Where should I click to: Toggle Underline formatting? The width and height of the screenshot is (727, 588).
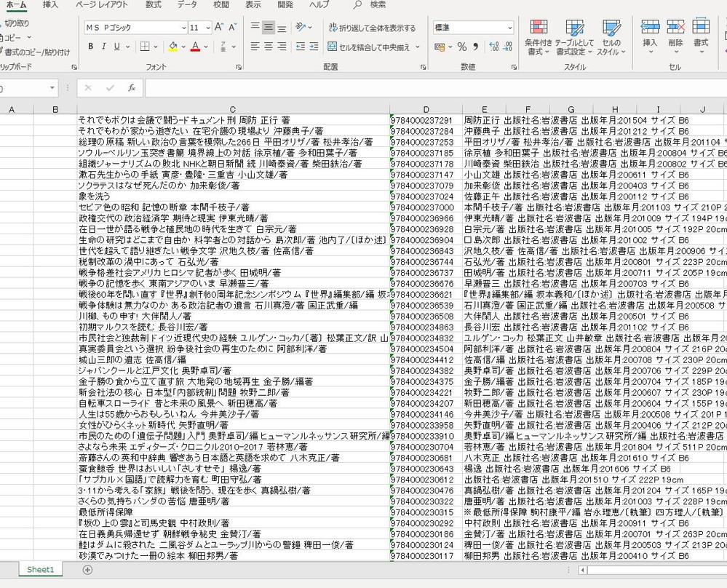coord(117,47)
